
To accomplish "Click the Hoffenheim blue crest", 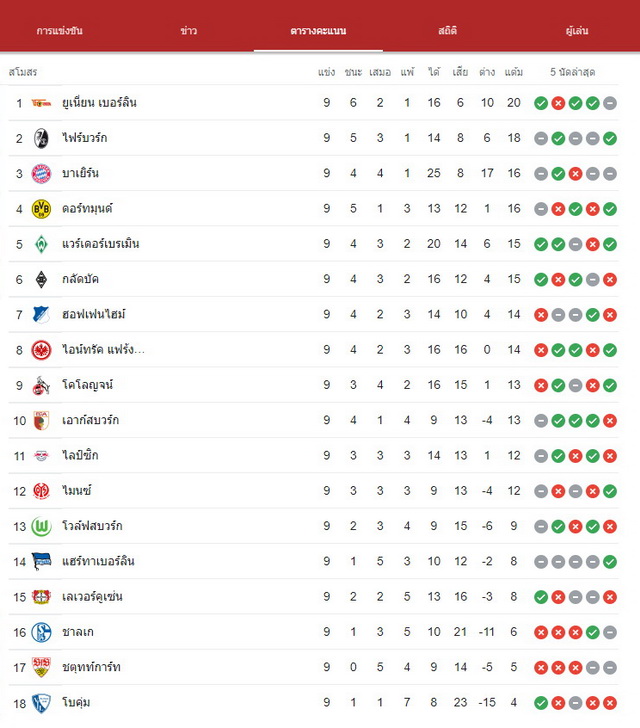I will (41, 315).
